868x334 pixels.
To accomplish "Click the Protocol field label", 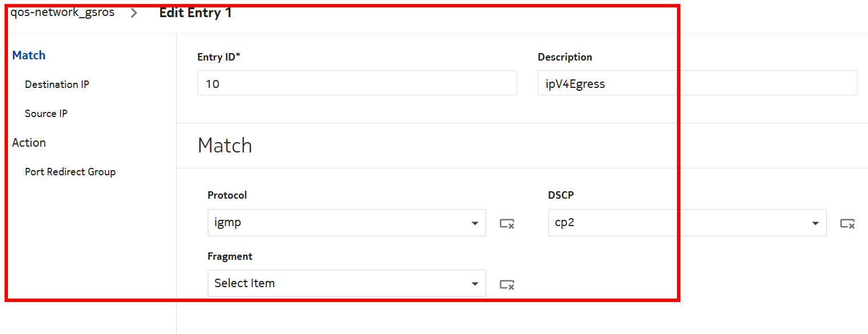I will 227,195.
